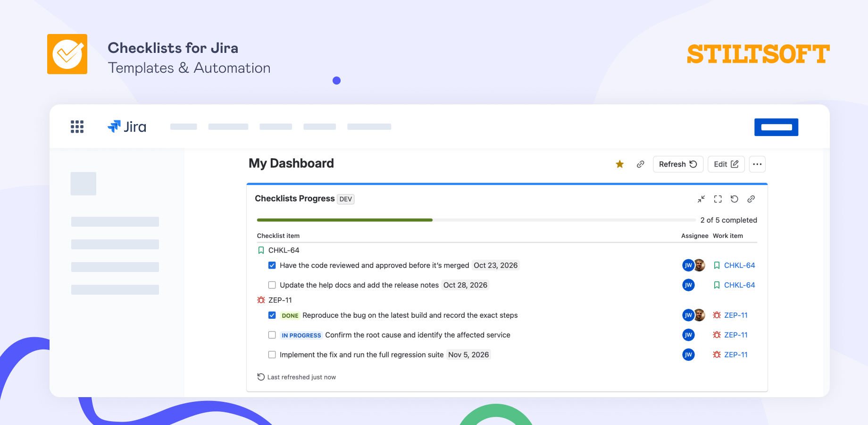The image size is (868, 425).
Task: Click the checklist progress bar
Action: pos(476,220)
